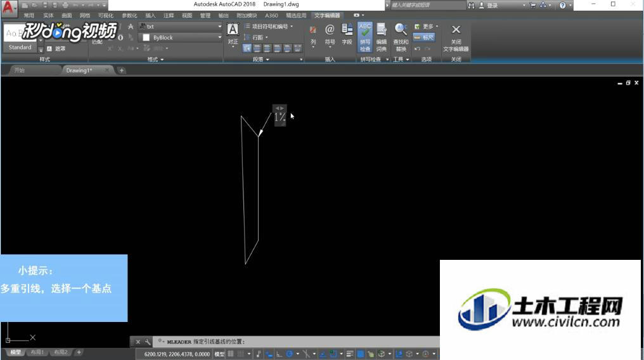Image resolution: width=644 pixels, height=360 pixels.
Task: Open the Autodesk App Store cart icon
Action: coord(532,5)
